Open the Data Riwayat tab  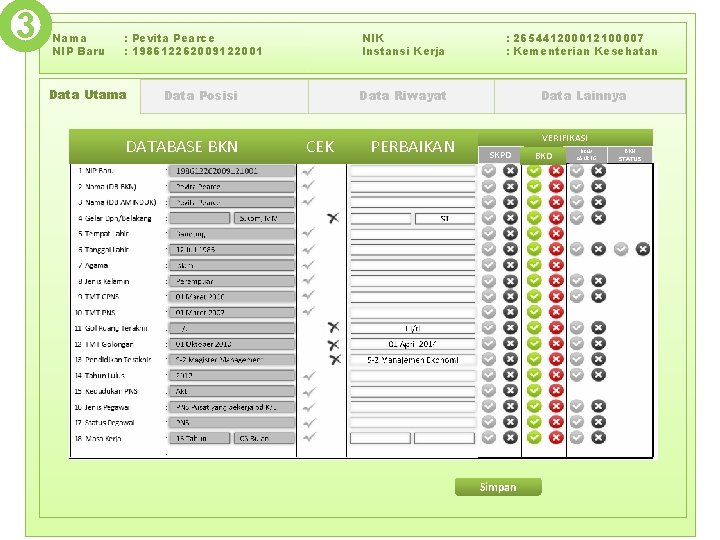tap(402, 96)
